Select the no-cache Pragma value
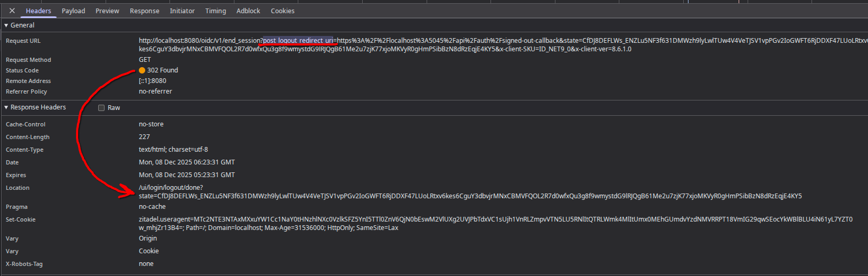868x276 pixels. tap(152, 207)
